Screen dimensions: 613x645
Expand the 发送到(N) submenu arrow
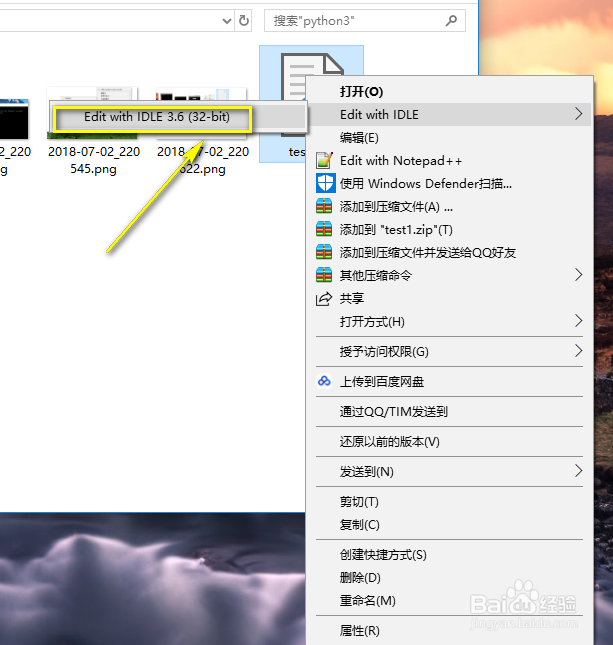point(578,471)
